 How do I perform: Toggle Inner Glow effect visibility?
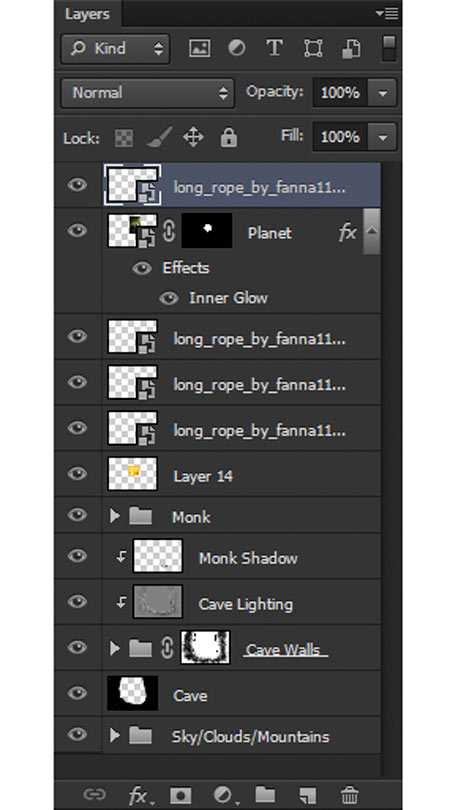pos(169,298)
